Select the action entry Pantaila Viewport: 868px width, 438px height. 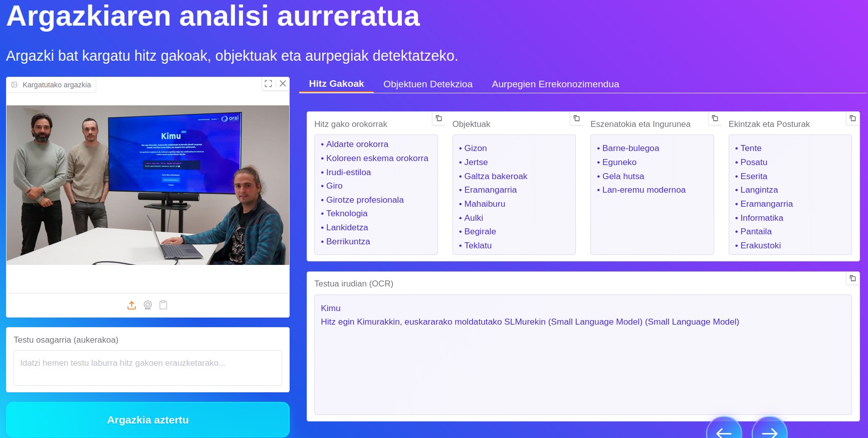756,231
